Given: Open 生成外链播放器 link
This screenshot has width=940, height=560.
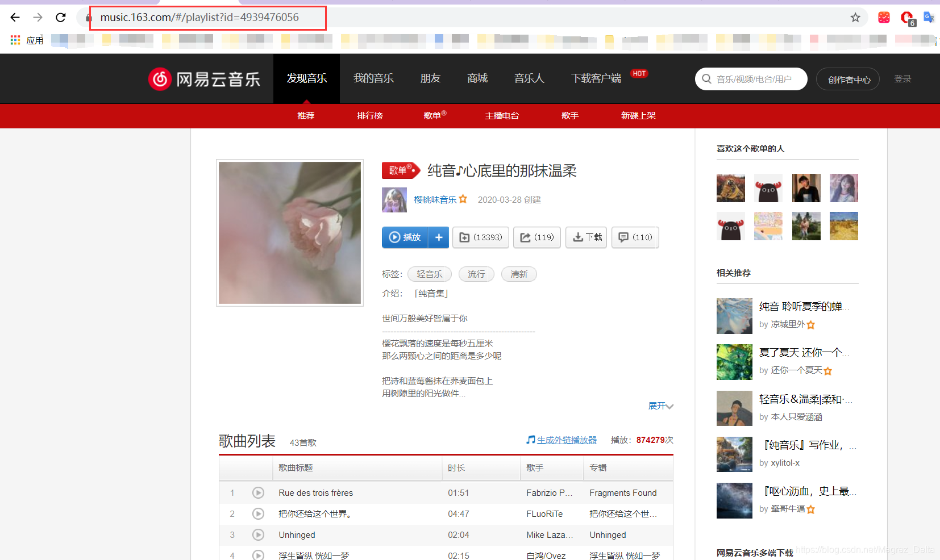Looking at the screenshot, I should point(565,440).
